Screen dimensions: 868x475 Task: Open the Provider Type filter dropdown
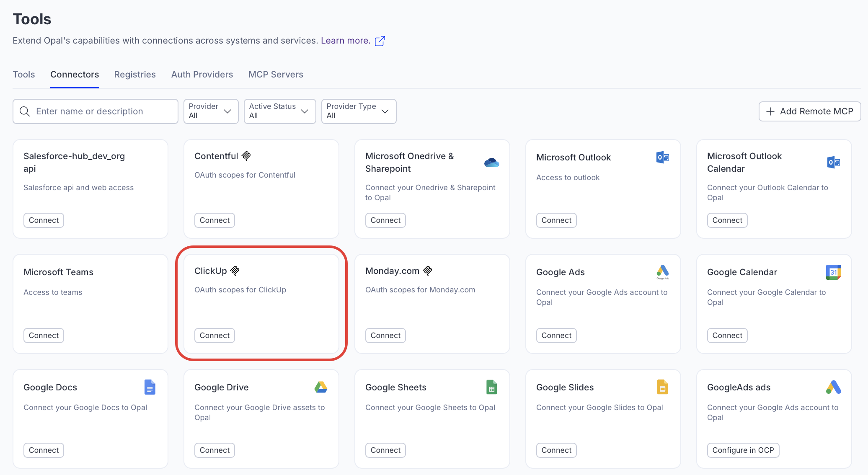tap(358, 111)
